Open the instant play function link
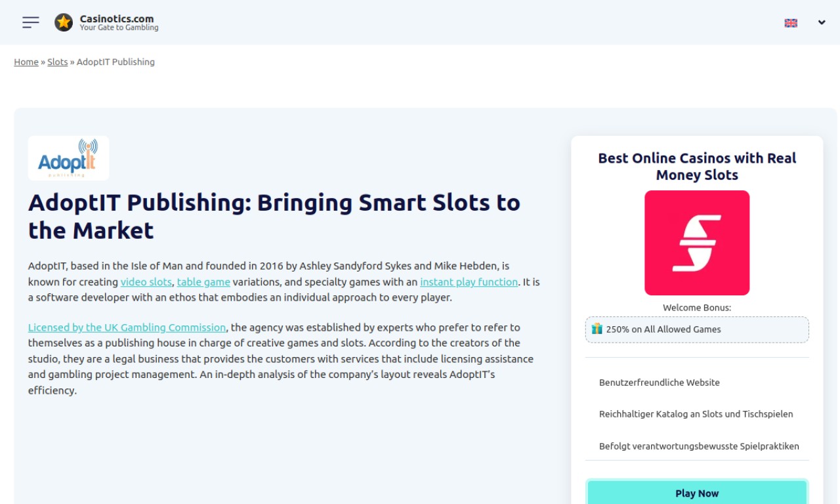The height and width of the screenshot is (504, 840). [x=469, y=282]
